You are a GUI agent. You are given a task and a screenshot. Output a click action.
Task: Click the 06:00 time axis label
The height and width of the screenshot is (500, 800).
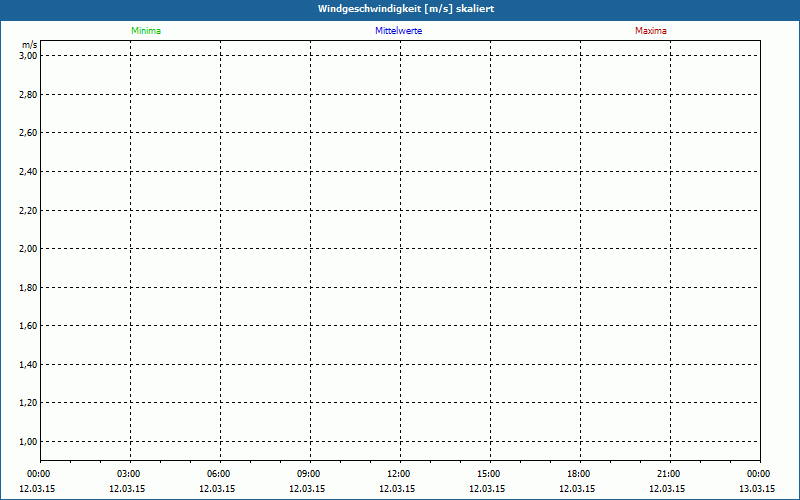click(x=219, y=474)
